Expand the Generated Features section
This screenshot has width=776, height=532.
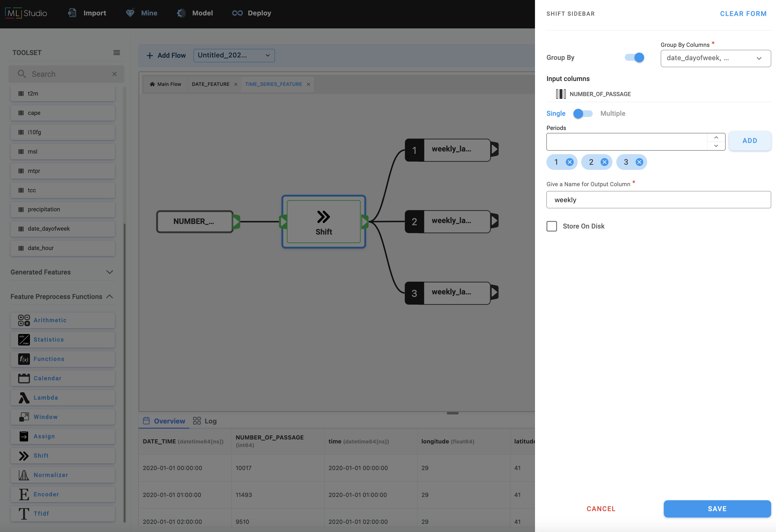tap(109, 272)
